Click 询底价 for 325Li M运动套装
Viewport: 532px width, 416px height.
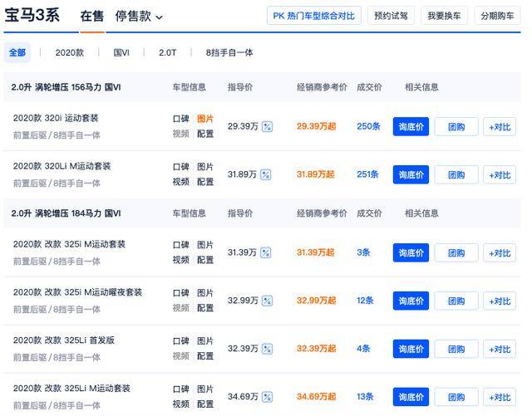[411, 397]
